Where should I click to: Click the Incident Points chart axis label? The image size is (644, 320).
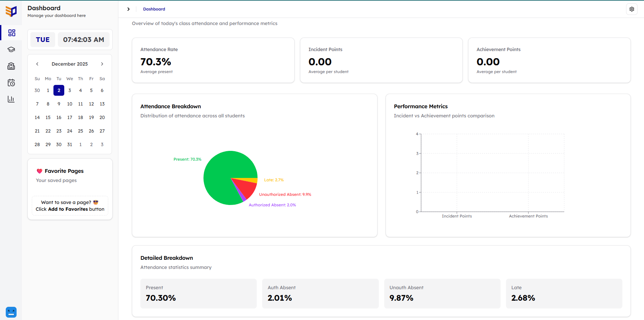[x=457, y=216]
